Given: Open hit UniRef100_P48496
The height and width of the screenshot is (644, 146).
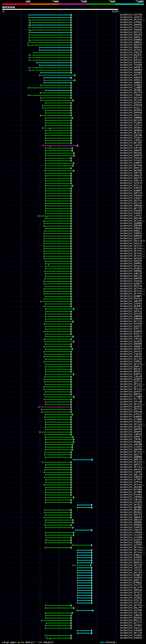Looking at the screenshot, I should click(131, 30).
